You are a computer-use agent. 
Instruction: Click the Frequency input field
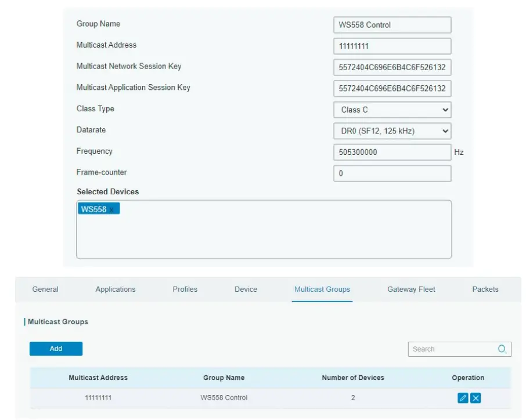click(392, 152)
